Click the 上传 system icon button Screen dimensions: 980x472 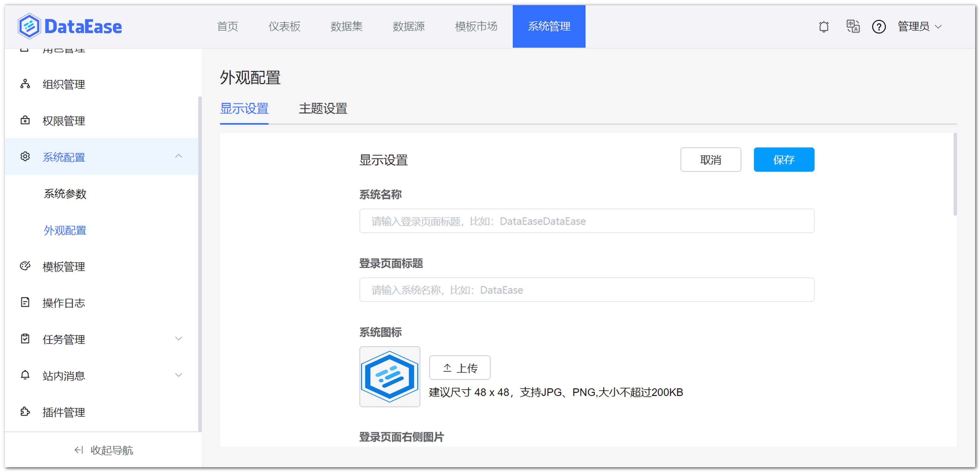460,368
